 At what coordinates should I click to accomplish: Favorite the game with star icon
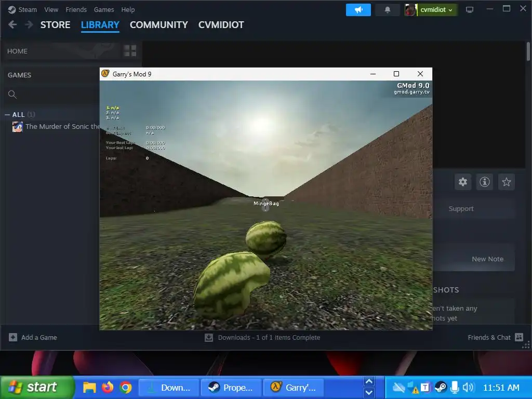[x=506, y=182]
